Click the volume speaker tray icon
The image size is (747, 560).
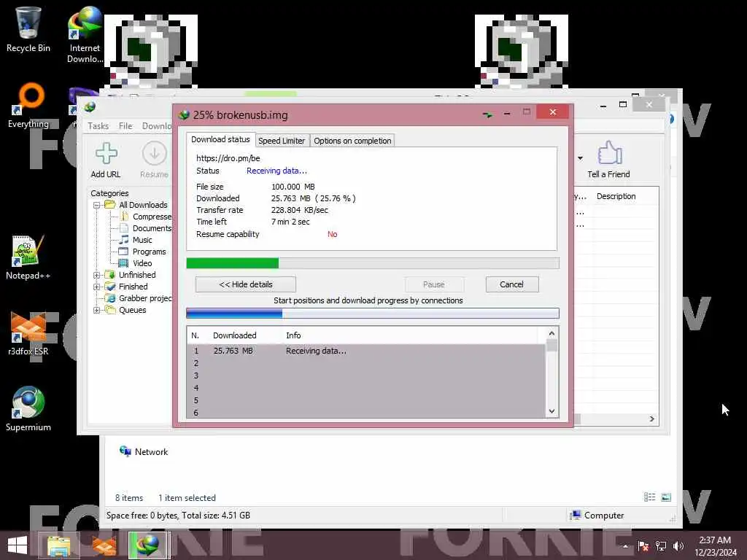click(678, 545)
